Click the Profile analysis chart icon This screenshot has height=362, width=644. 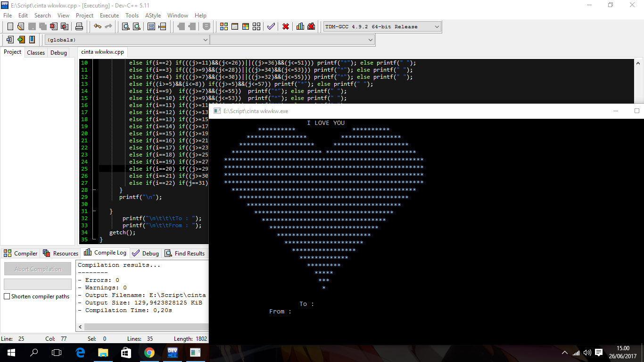300,26
